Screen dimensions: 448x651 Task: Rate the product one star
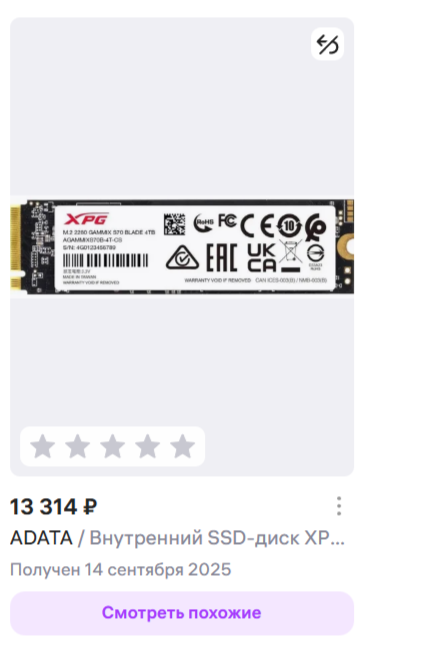coord(43,446)
